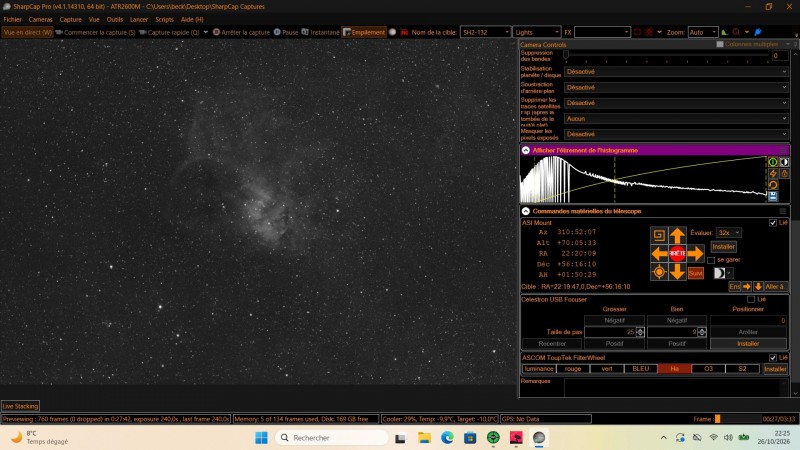Toggle the Empilement live stacking button
This screenshot has height=450, width=800.
pyautogui.click(x=364, y=32)
